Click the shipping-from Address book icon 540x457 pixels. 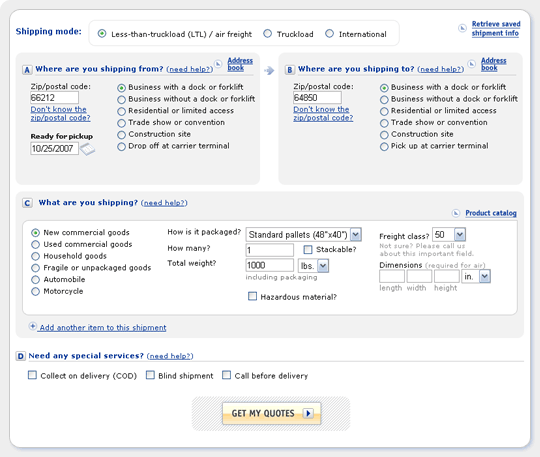(x=218, y=63)
